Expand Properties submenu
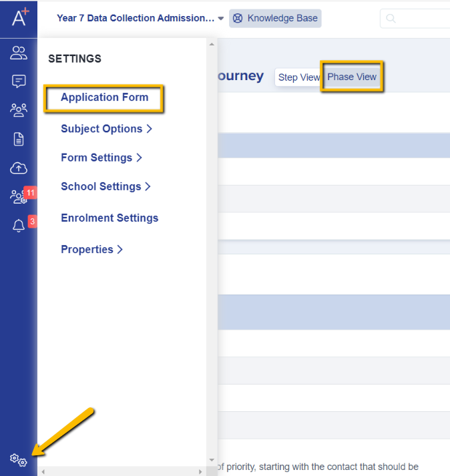This screenshot has height=476, width=450. tap(91, 249)
